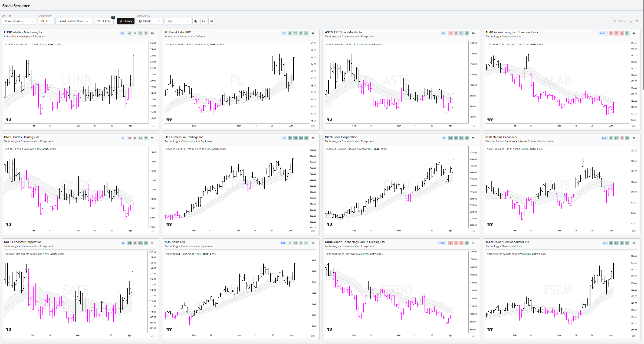The width and height of the screenshot is (644, 344).
Task: Open the Charts display mode selector
Action: pos(150,21)
